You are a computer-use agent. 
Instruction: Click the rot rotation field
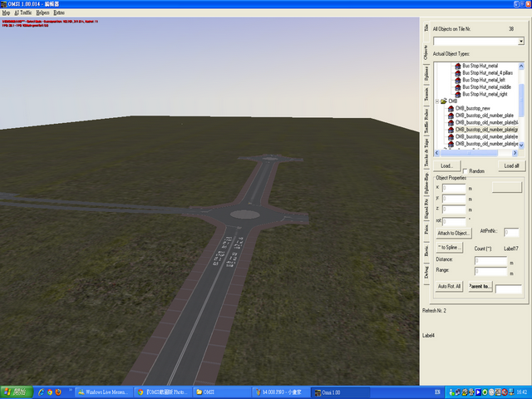[x=454, y=222]
